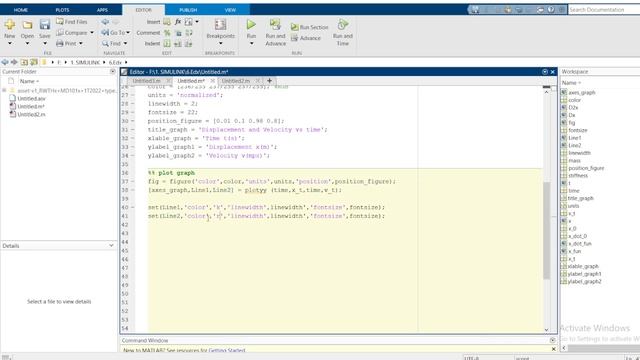
Task: Switch to the PLOTS ribbon tab
Action: pos(62,10)
